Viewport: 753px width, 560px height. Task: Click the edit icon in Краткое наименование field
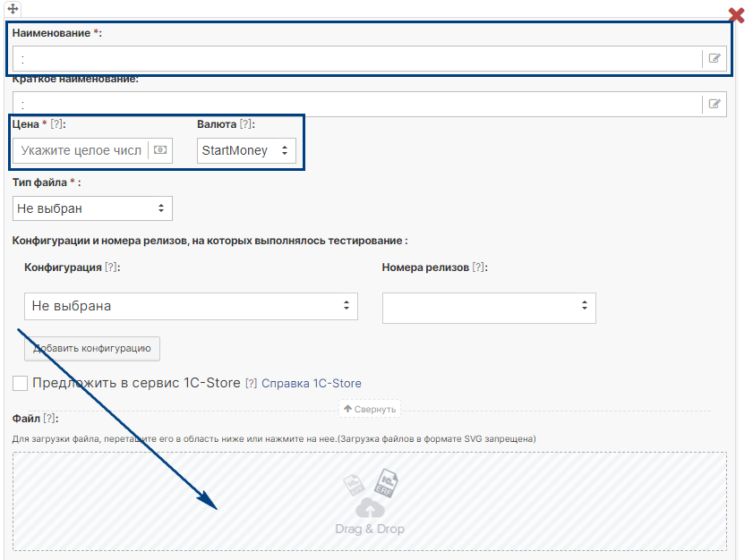pyautogui.click(x=714, y=104)
